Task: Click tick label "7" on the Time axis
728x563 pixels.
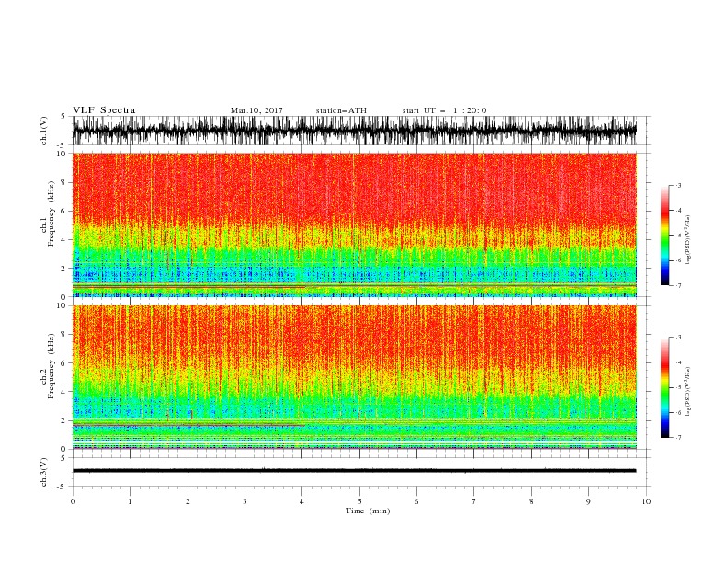Action: pyautogui.click(x=474, y=501)
